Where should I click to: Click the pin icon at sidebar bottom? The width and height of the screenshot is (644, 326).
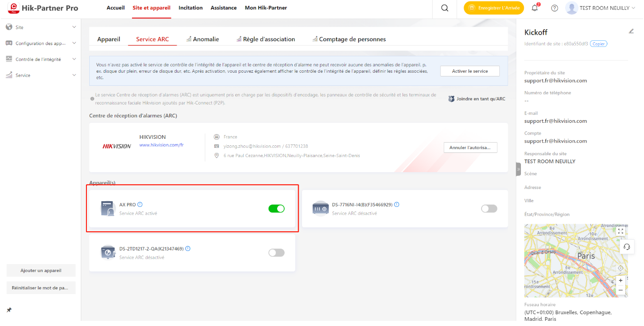point(9,310)
